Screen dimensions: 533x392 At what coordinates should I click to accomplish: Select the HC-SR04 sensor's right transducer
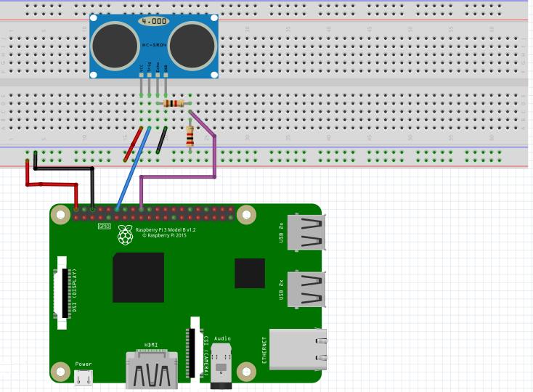(x=192, y=46)
